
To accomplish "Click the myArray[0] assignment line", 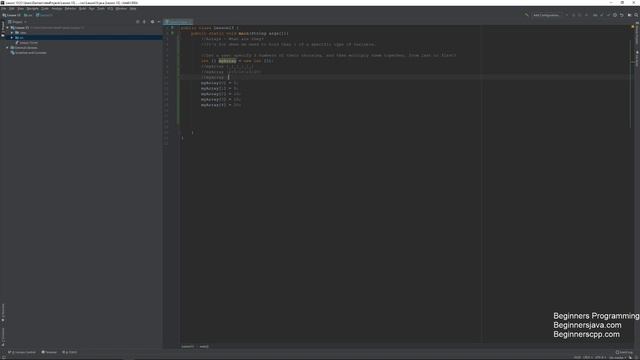I will point(220,83).
